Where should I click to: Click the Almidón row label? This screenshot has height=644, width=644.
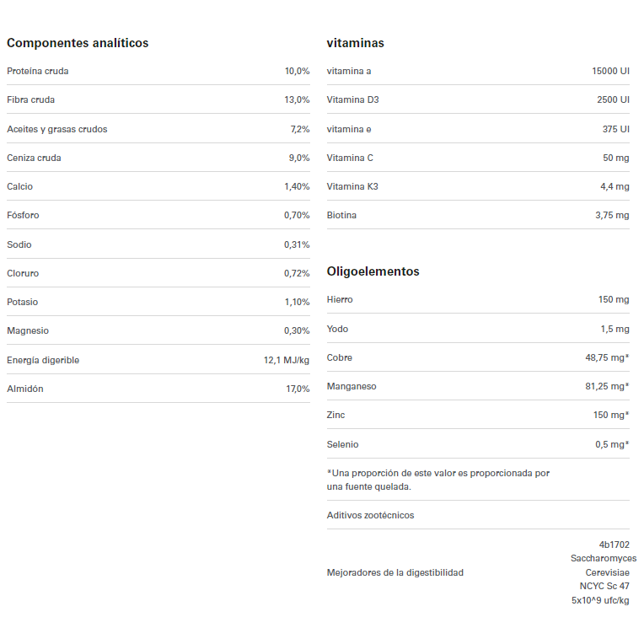pos(25,389)
